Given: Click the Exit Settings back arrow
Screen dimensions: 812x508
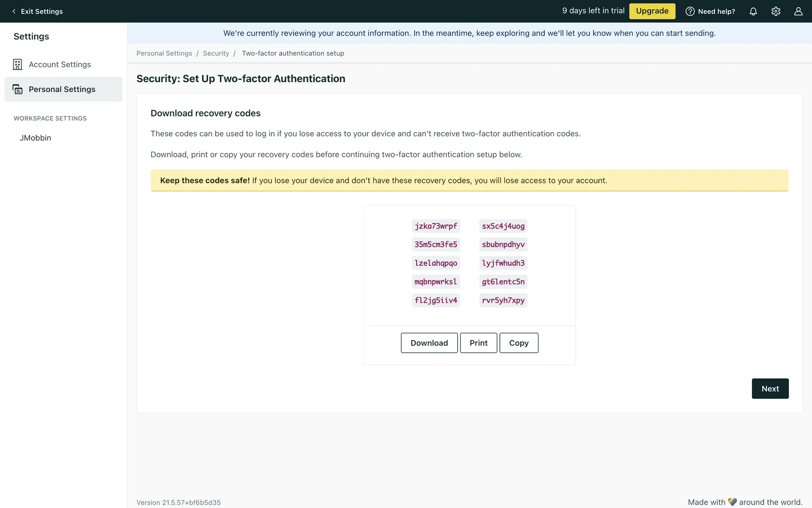Looking at the screenshot, I should (14, 11).
